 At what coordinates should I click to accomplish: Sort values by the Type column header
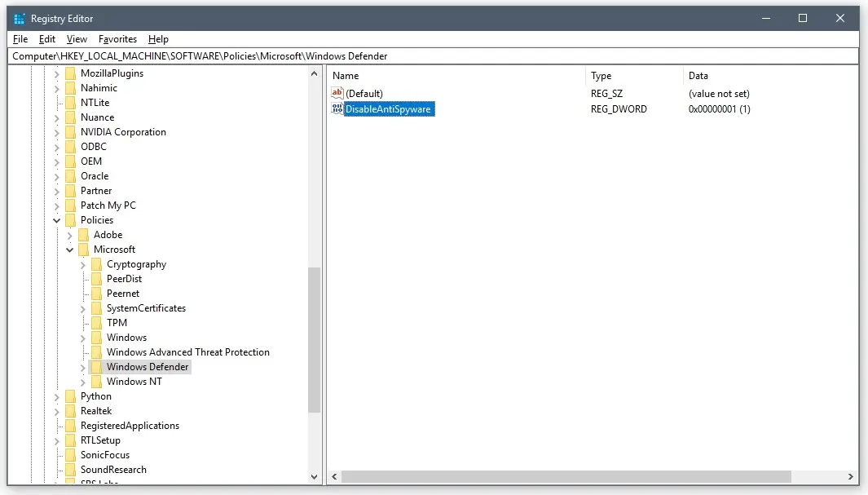tap(634, 76)
